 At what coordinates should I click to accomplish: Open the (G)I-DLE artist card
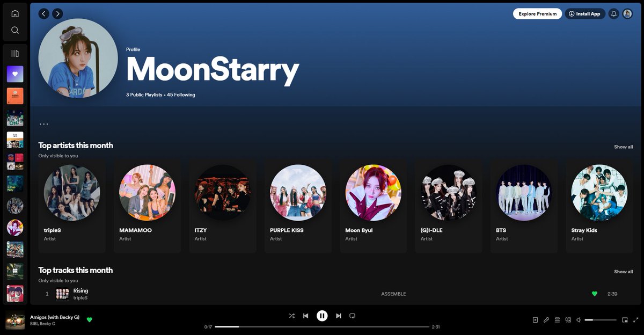(449, 206)
